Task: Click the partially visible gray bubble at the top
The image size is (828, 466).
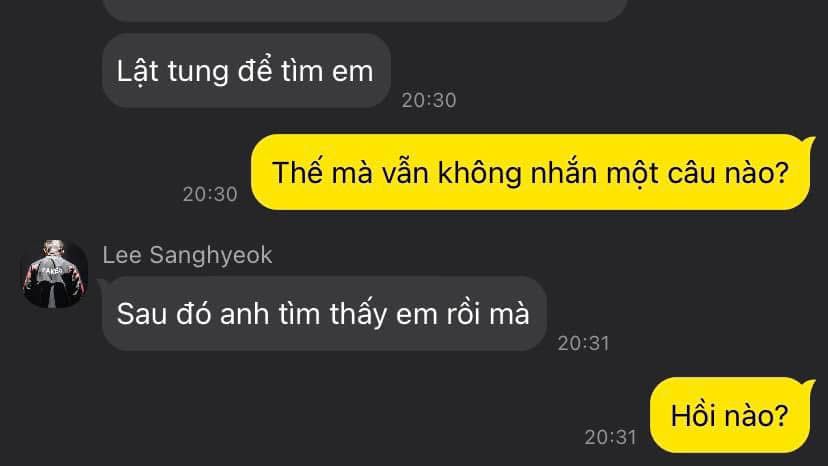Action: coord(364,10)
